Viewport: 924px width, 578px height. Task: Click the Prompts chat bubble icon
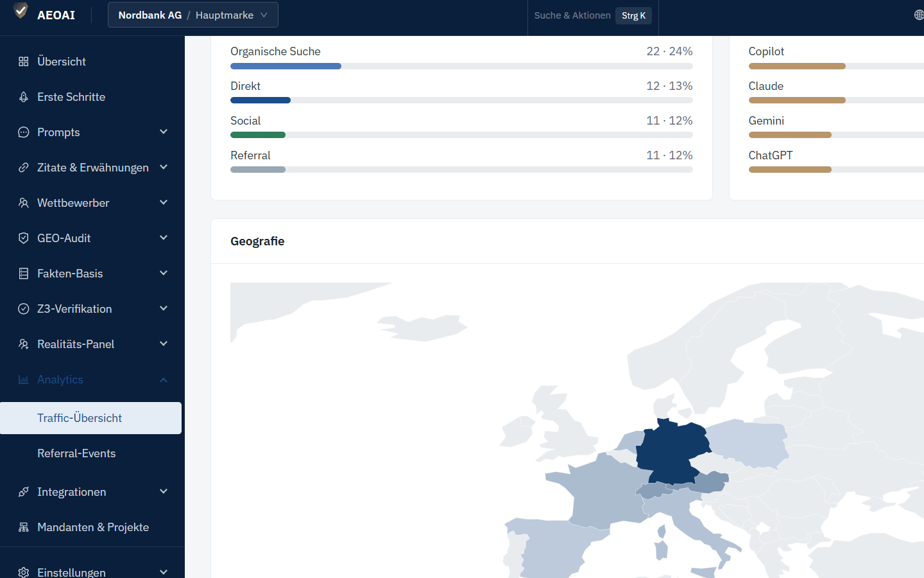[x=24, y=132]
